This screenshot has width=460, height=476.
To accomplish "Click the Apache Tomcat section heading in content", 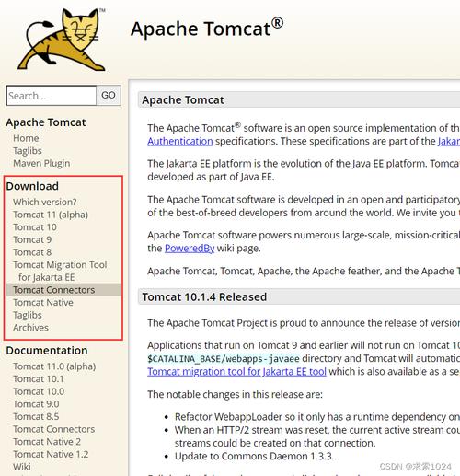I will click(x=183, y=100).
